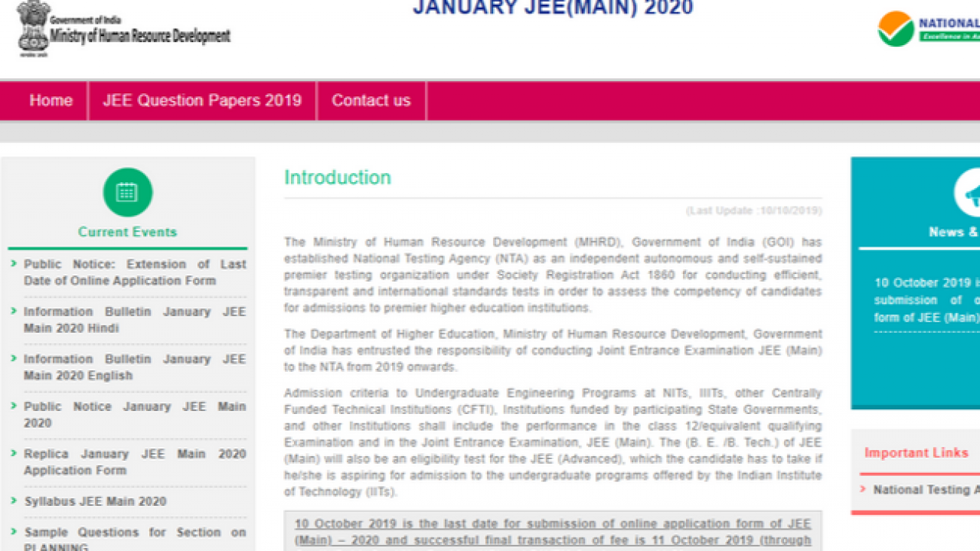Screen dimensions: 980x551
Task: Open JEE Question Papers 2019 menu
Action: coord(202,100)
